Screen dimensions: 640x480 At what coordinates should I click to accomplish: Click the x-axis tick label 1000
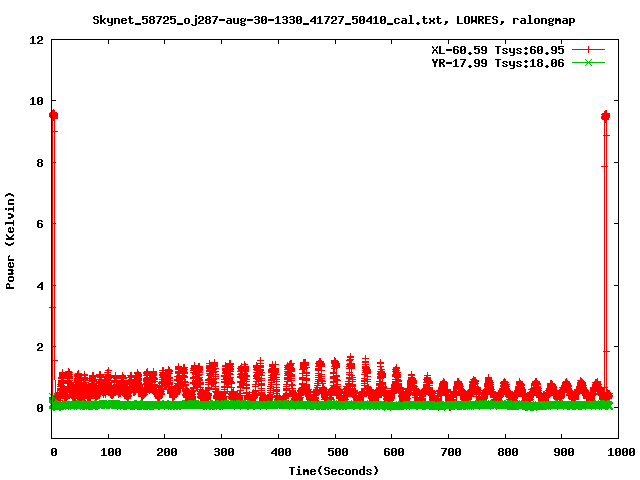(620, 452)
